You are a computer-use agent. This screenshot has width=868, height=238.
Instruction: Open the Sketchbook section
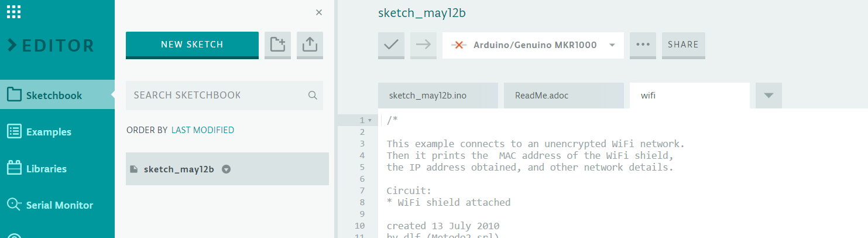pyautogui.click(x=54, y=96)
